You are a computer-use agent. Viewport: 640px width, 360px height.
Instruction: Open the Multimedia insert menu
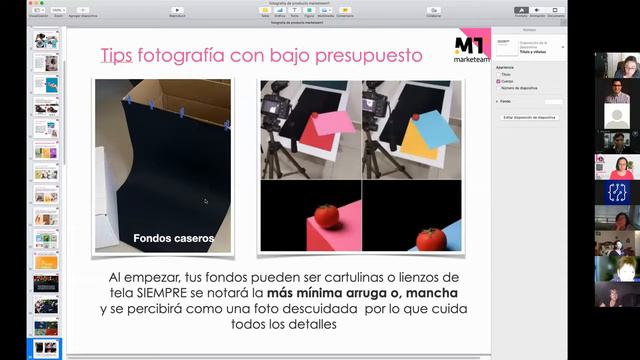point(325,10)
